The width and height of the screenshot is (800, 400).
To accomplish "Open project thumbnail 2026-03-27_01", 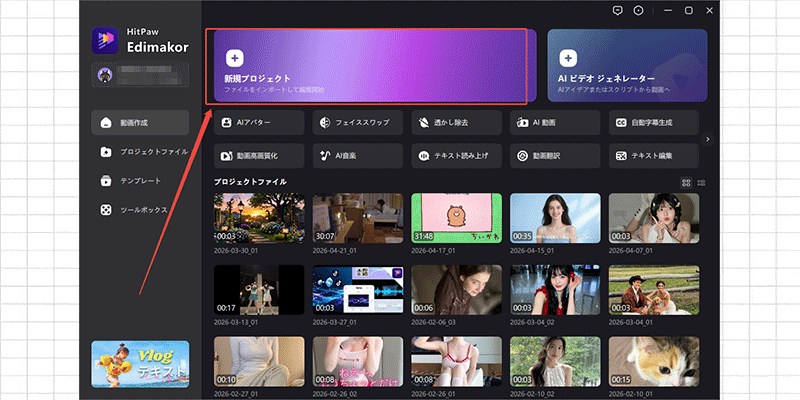I will (358, 290).
